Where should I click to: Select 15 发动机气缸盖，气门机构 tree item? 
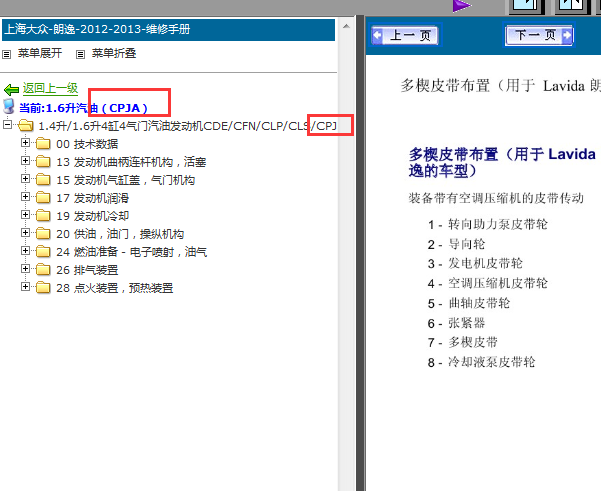(x=126, y=180)
